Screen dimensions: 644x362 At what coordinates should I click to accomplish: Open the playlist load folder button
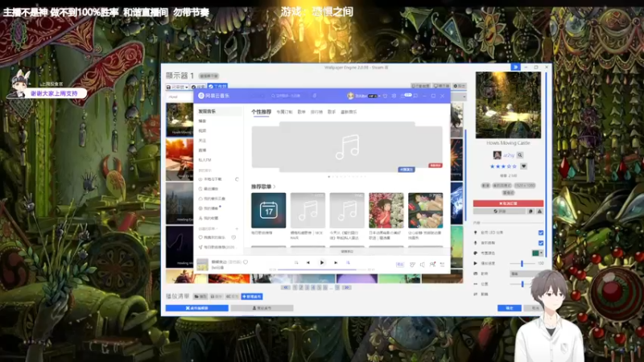(x=200, y=296)
